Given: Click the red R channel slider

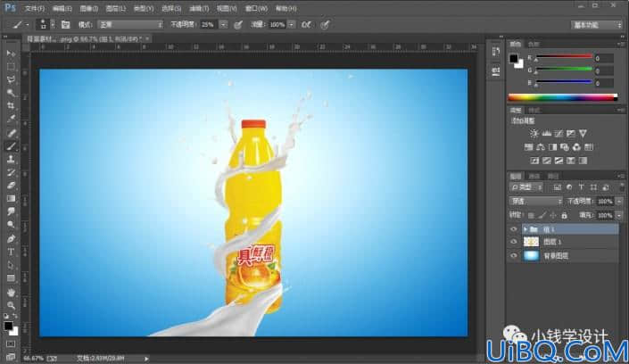Looking at the screenshot, I should click(x=564, y=57).
